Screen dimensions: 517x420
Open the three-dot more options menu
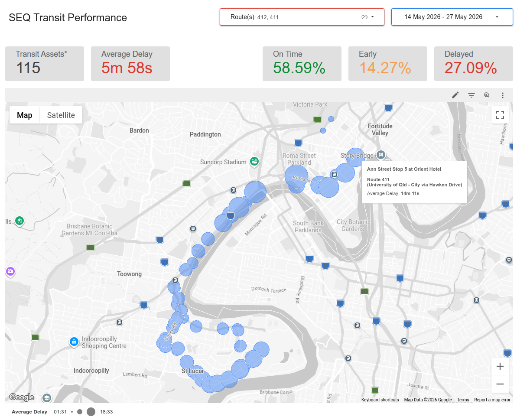(x=503, y=95)
